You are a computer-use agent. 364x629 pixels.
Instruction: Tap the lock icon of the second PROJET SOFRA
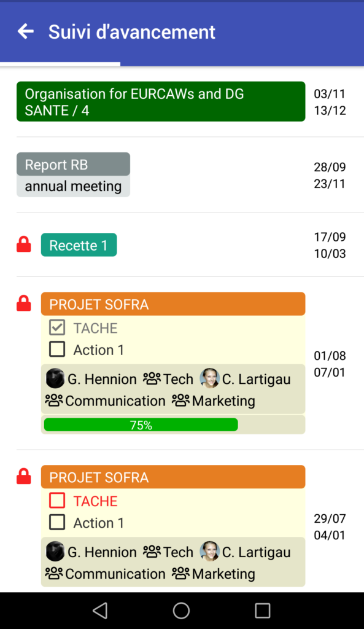tap(24, 476)
